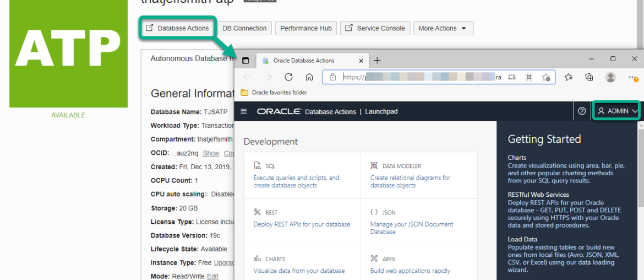Click the green ATP logo tile
The image size is (644, 280).
(69, 54)
